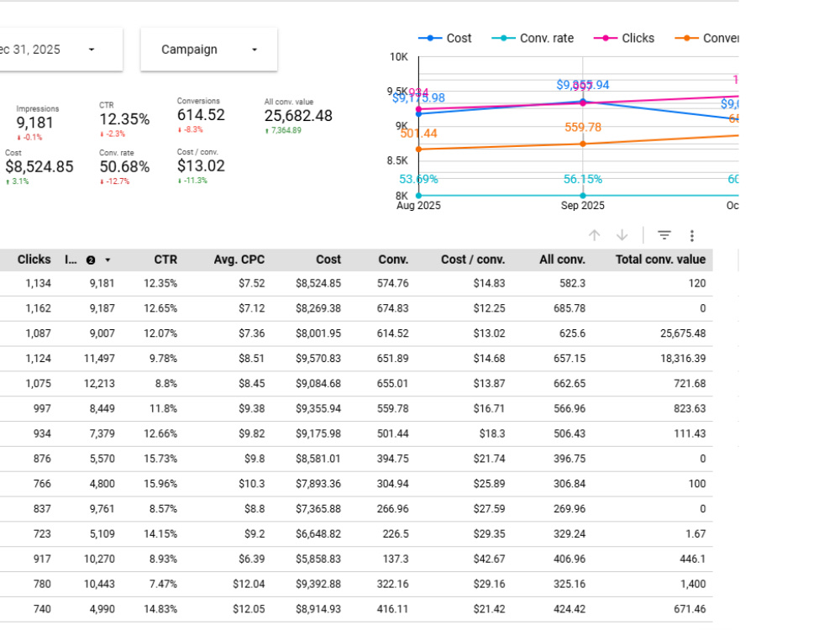Sort by the Avg. CPC column header
Viewport: 840px width, 630px height.
tap(239, 260)
